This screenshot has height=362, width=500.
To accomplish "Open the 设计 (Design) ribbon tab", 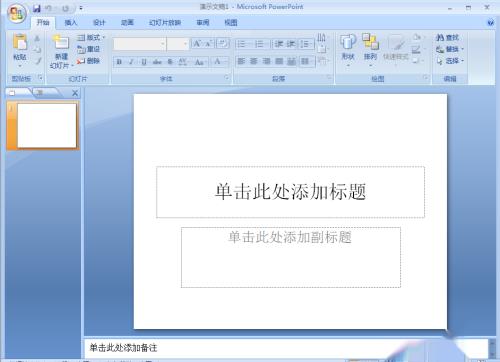I will pyautogui.click(x=99, y=22).
